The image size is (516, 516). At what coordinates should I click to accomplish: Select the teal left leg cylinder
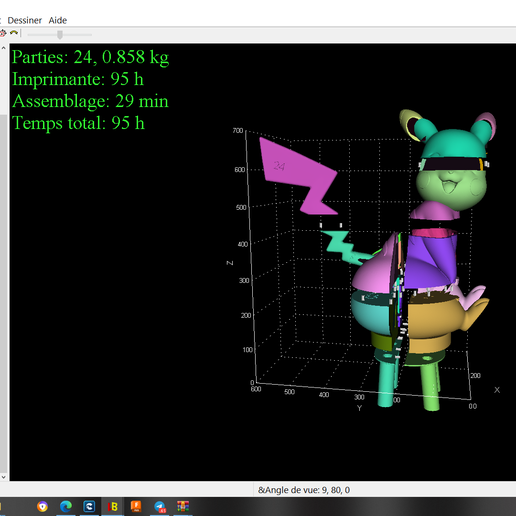point(386,383)
